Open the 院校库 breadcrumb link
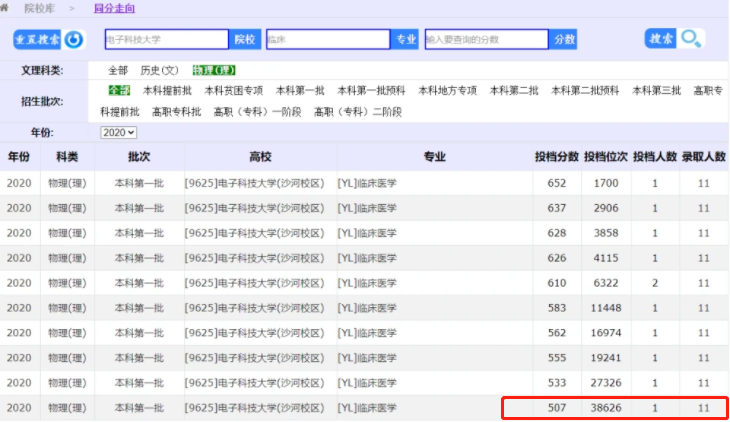Image resolution: width=730 pixels, height=422 pixels. [x=40, y=8]
